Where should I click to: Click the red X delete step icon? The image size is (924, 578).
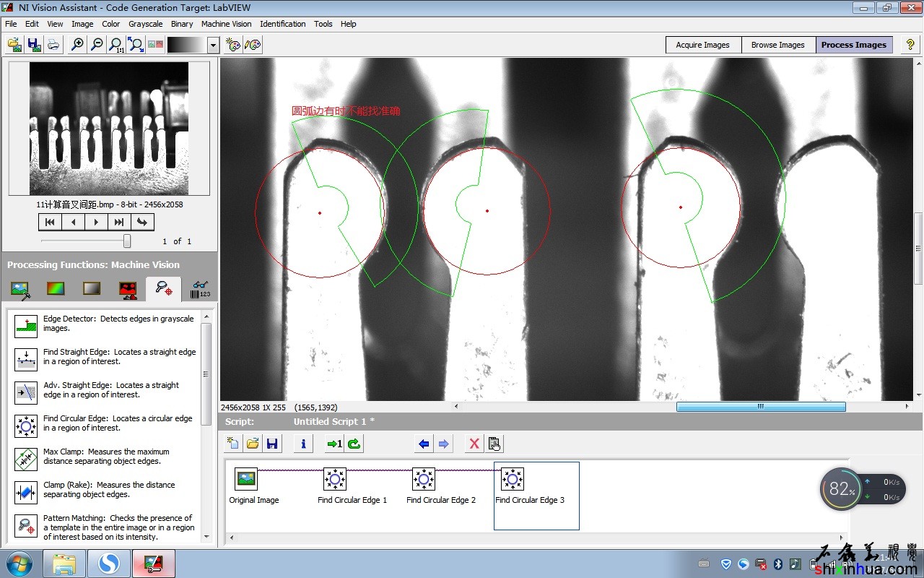click(x=474, y=444)
